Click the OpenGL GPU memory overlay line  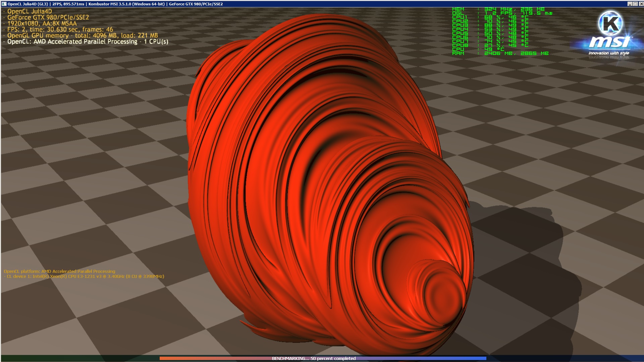click(82, 36)
